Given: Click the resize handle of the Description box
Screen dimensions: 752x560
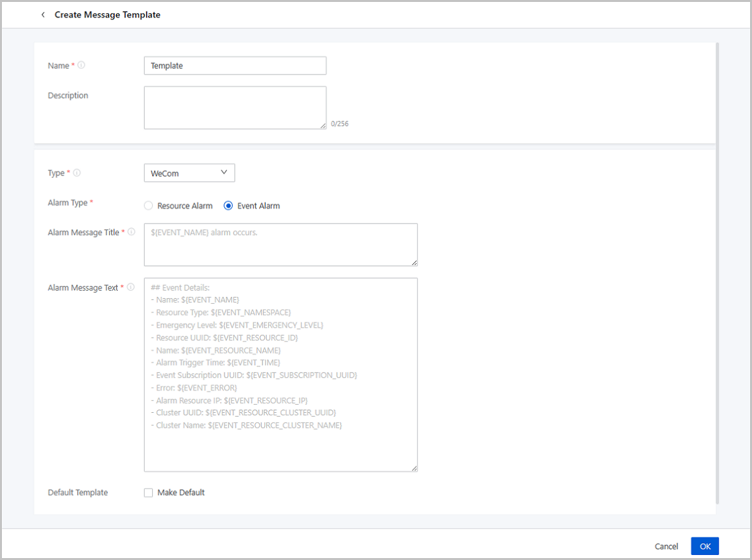Looking at the screenshot, I should 323,126.
